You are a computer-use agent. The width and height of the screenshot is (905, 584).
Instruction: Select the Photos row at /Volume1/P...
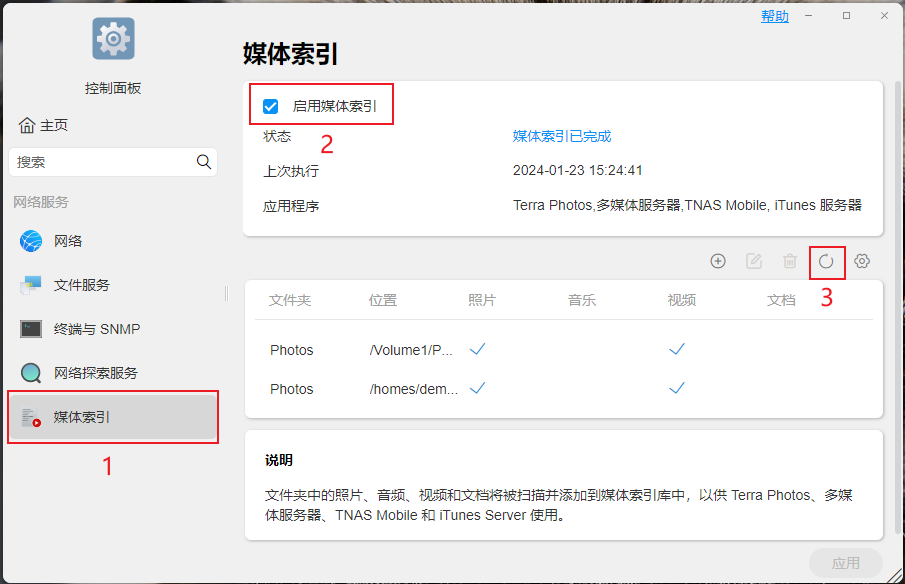pos(563,350)
